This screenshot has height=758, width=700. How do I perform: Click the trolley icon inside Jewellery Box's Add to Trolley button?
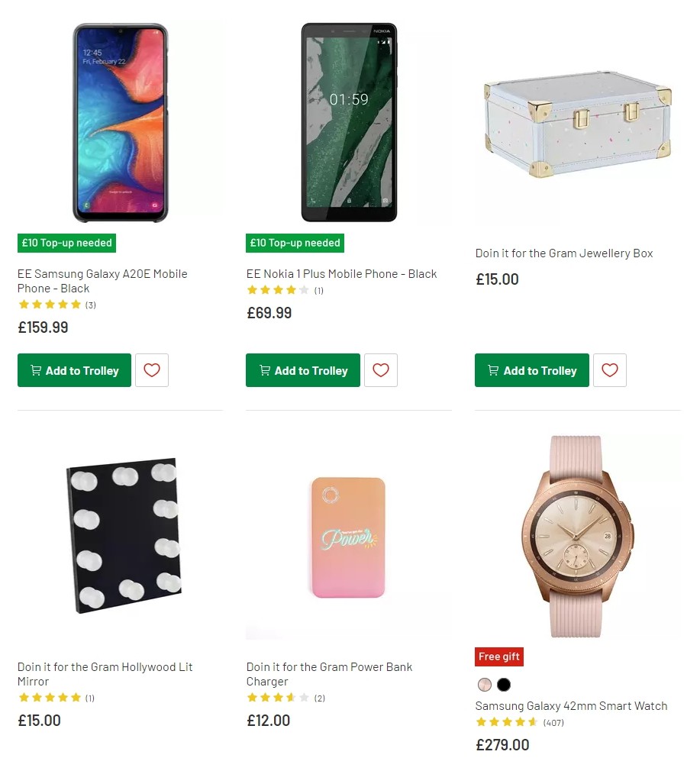pos(492,370)
